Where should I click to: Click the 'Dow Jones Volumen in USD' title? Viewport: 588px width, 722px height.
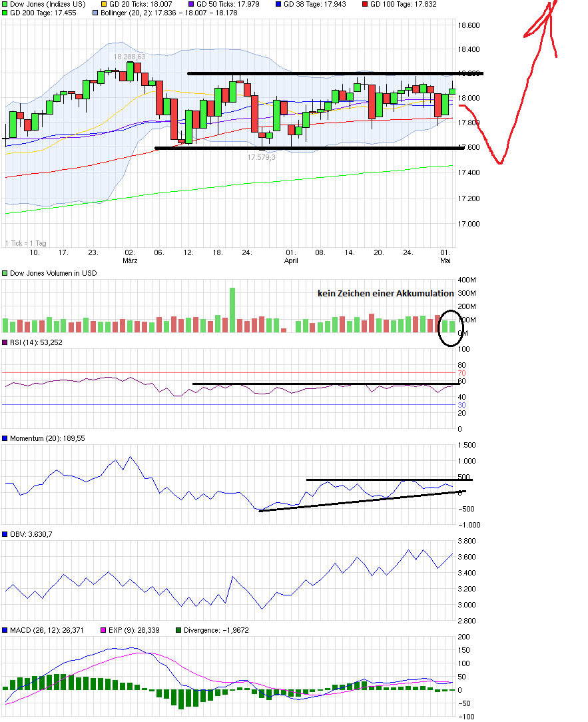[53, 273]
